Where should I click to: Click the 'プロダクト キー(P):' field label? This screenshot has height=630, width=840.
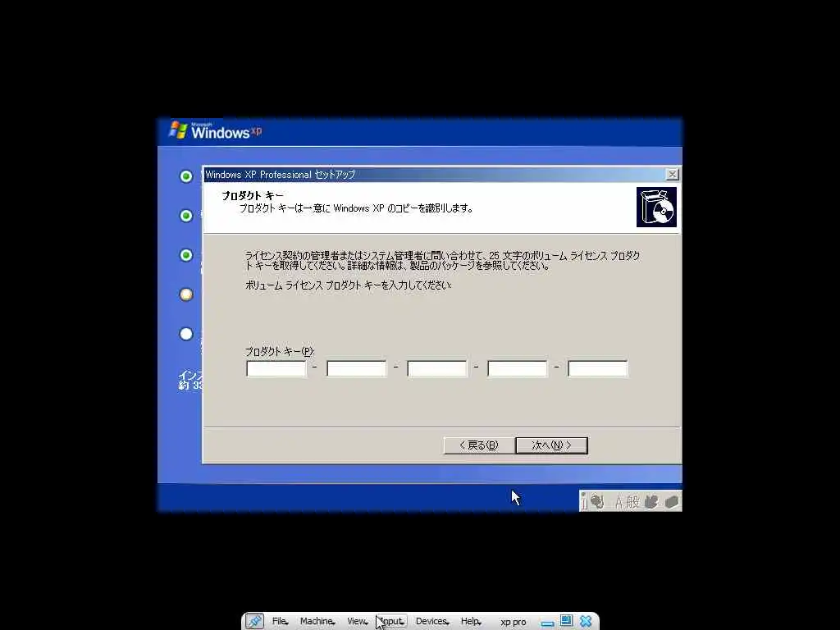coord(280,351)
